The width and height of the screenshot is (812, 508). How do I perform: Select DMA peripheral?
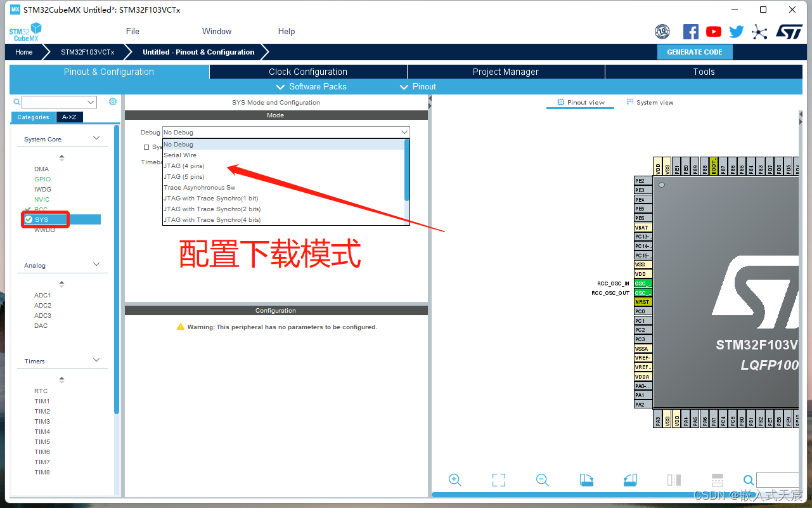pyautogui.click(x=41, y=169)
